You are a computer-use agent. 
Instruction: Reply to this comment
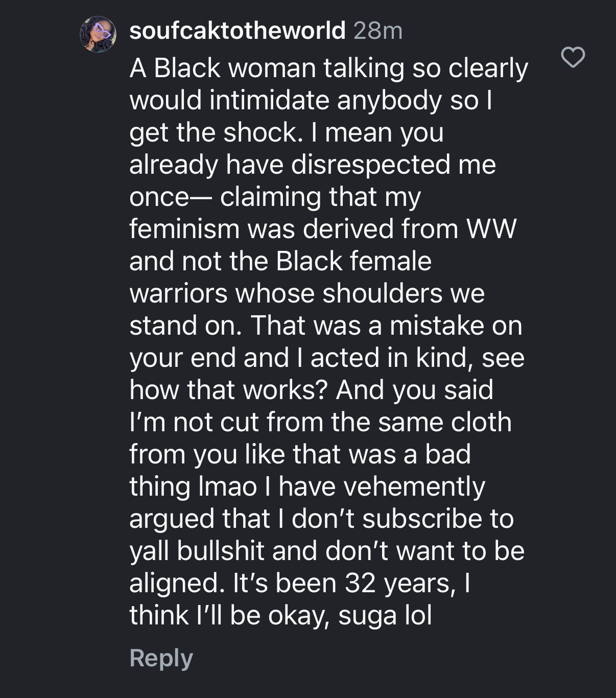pyautogui.click(x=161, y=658)
